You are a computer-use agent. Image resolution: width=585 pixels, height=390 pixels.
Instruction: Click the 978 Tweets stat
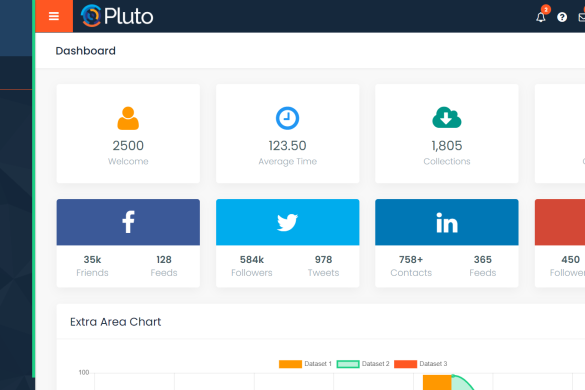coord(323,266)
